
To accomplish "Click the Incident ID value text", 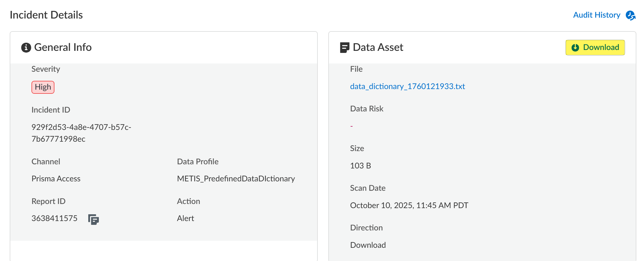I will (x=81, y=133).
